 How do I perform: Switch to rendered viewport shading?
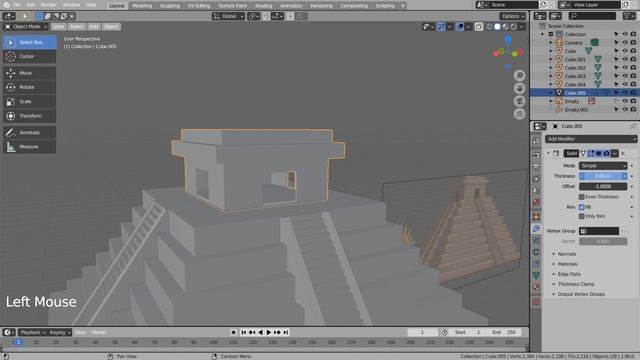tap(513, 27)
